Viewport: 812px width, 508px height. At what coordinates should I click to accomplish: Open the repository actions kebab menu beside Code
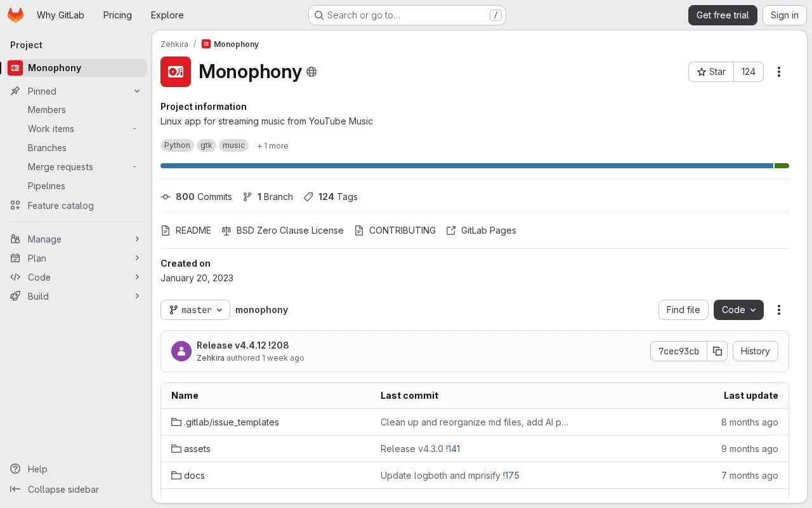(779, 310)
